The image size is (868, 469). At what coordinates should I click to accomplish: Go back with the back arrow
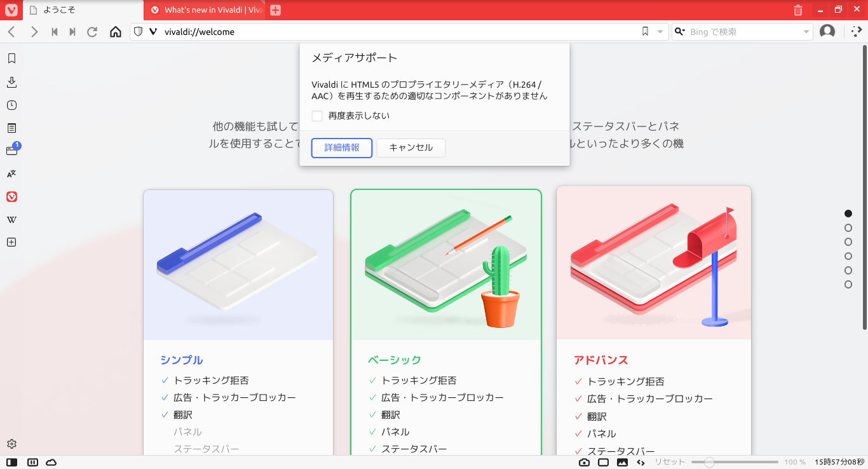(11, 32)
